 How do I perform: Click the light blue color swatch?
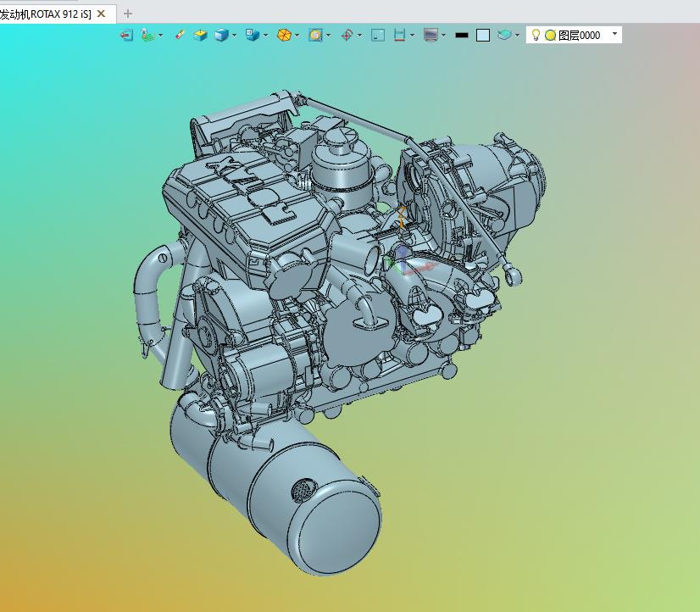(483, 35)
